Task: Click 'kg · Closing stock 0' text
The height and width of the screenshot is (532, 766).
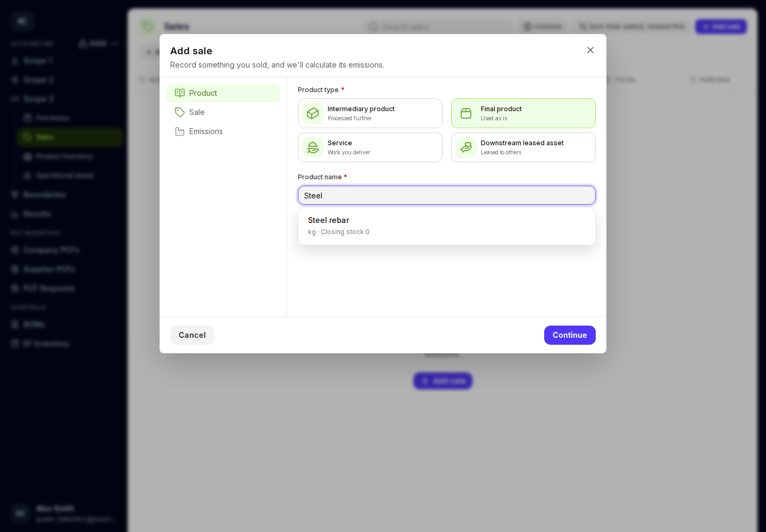Action: (339, 232)
